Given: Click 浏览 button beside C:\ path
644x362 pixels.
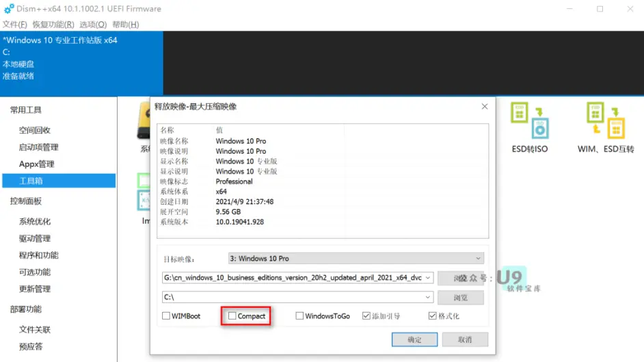Looking at the screenshot, I should (460, 298).
